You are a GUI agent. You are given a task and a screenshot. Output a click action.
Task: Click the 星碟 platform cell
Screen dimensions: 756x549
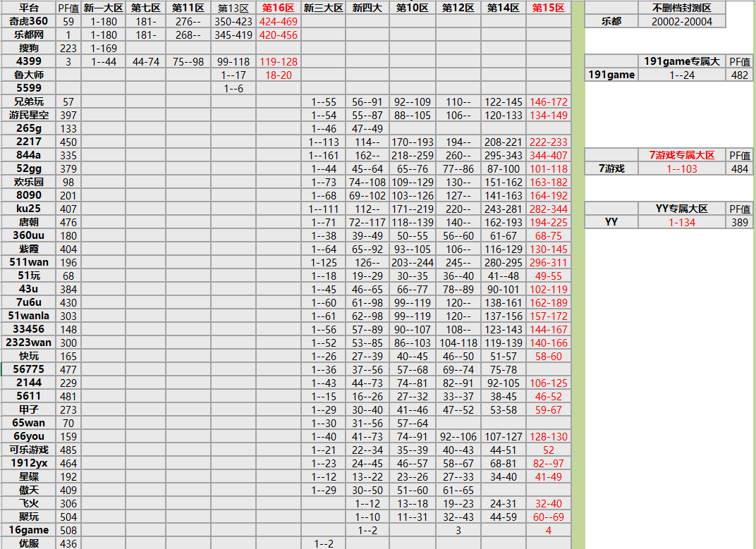click(28, 476)
